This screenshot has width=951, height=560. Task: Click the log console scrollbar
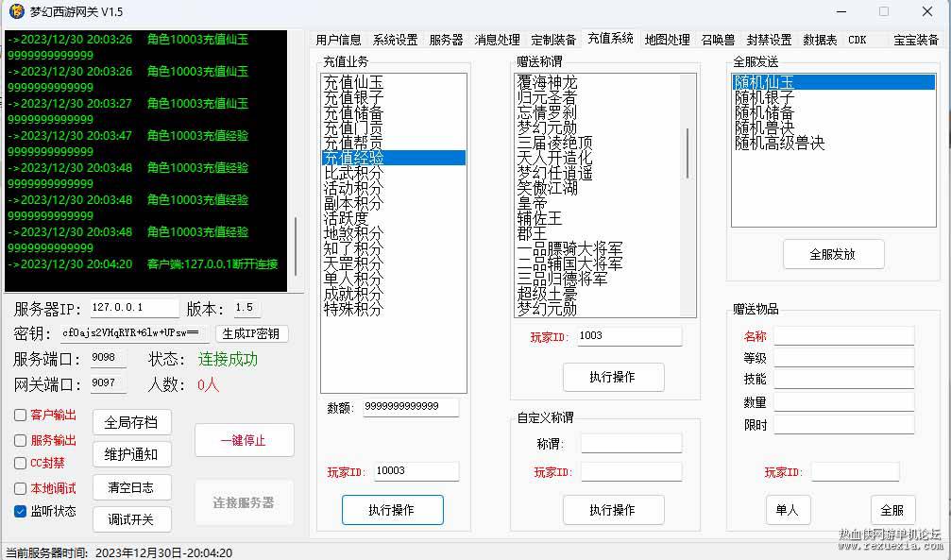(x=296, y=246)
